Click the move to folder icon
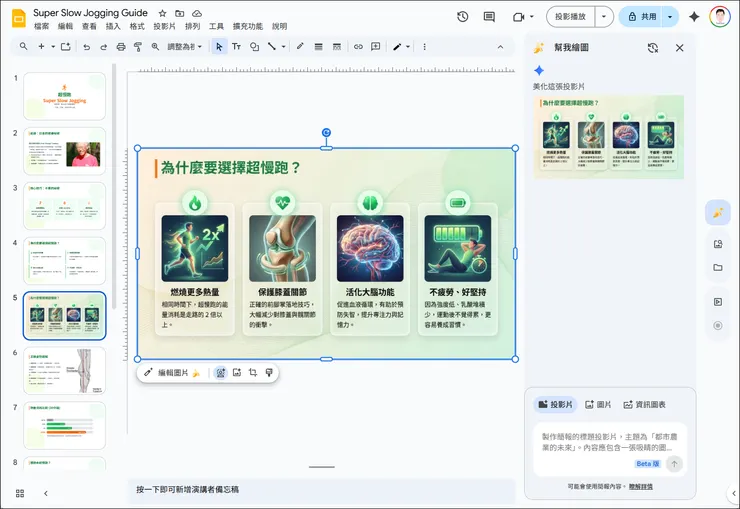 pos(179,13)
